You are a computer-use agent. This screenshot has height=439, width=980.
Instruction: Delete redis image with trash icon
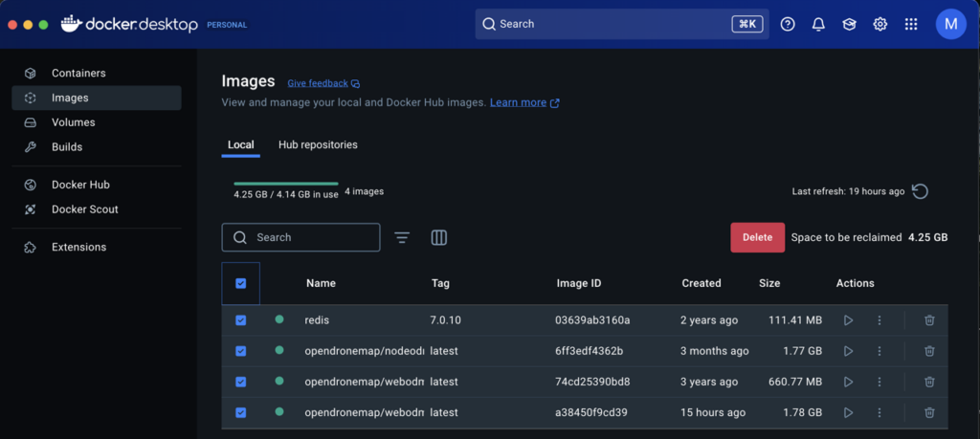coord(929,320)
